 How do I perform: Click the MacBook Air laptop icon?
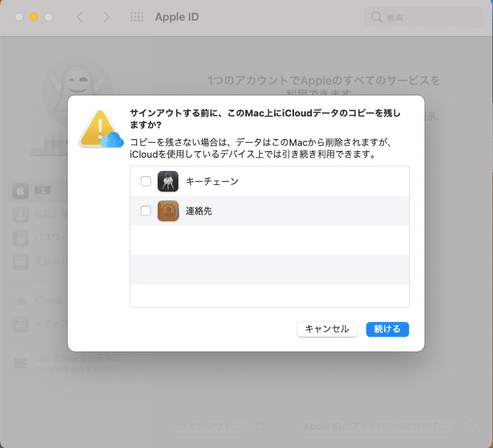[21, 363]
